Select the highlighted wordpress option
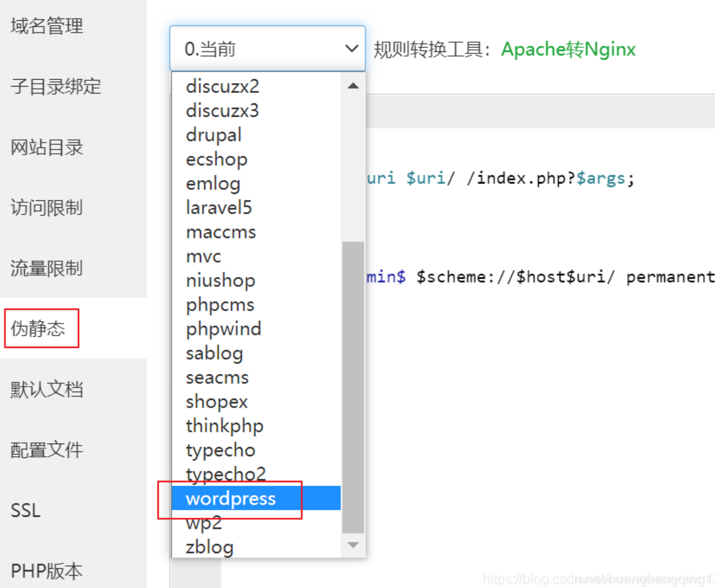 point(256,498)
